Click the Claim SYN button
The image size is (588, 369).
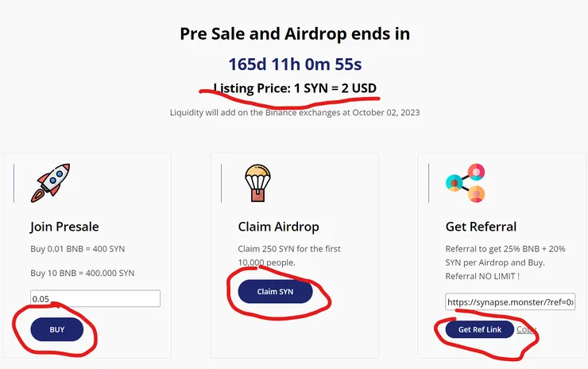(275, 292)
